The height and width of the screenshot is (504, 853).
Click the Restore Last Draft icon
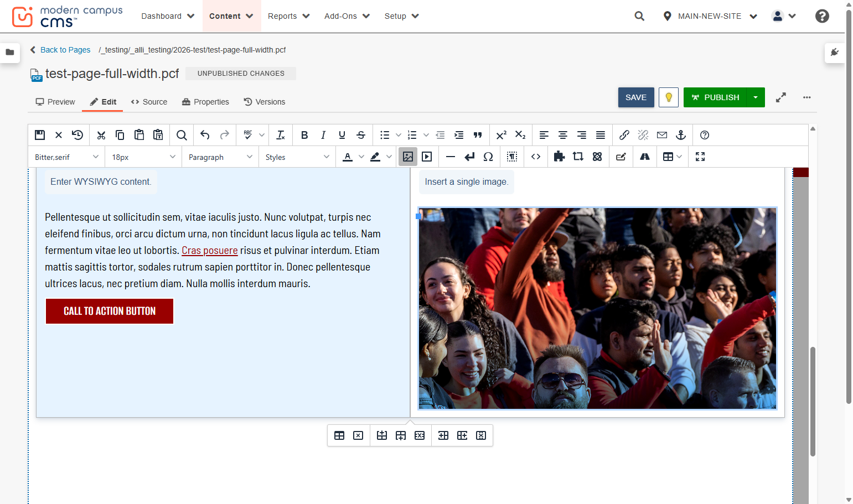click(x=77, y=135)
